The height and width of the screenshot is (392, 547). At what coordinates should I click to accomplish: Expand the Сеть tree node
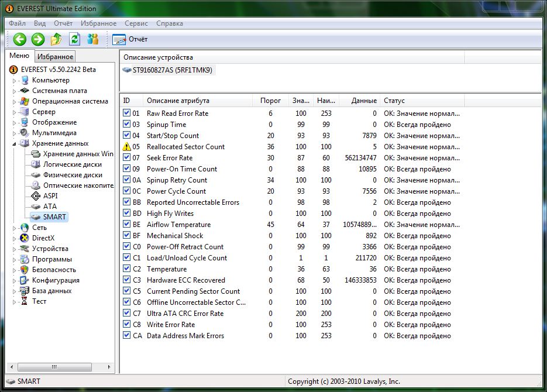[x=14, y=228]
